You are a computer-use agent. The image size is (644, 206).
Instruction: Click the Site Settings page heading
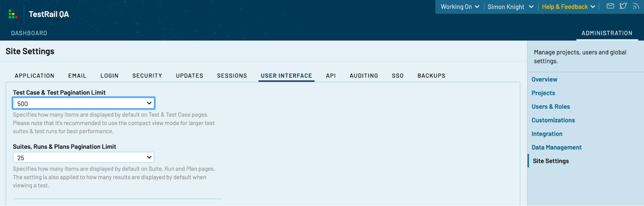[x=30, y=51]
